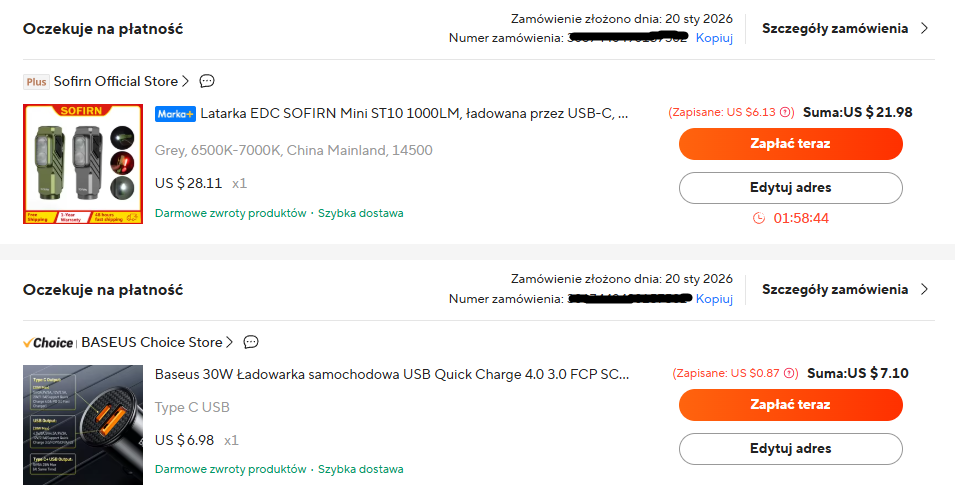This screenshot has width=955, height=501.
Task: Expand second order's Szczegóły zamówienia arrow
Action: [924, 289]
